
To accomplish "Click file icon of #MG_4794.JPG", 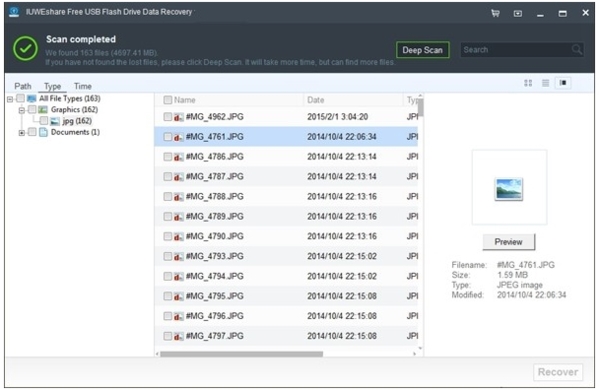I will 178,276.
